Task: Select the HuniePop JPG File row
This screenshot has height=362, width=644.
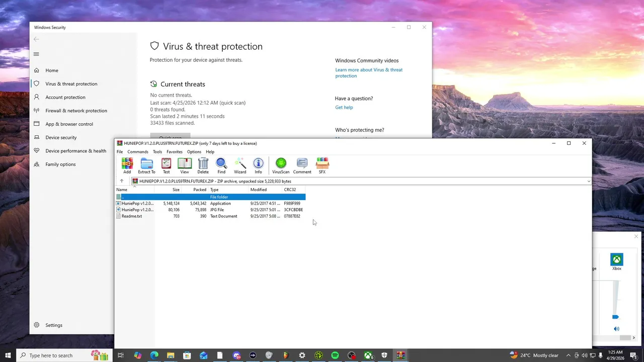Action: [x=210, y=210]
